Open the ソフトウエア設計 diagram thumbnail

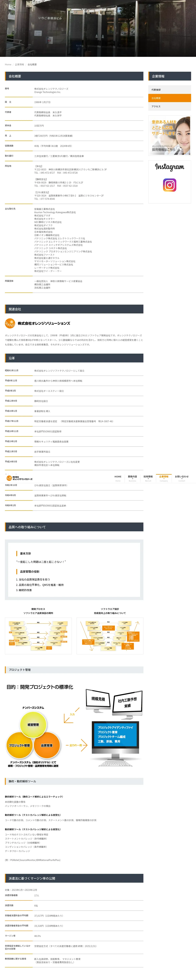click(110, 636)
